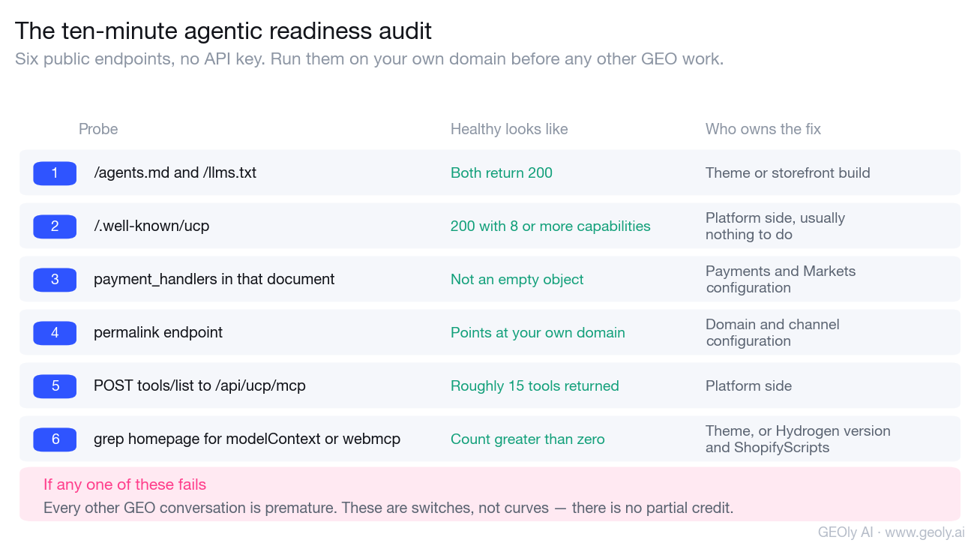
Task: Click the "Count greater than zero" cell
Action: pyautogui.click(x=528, y=439)
